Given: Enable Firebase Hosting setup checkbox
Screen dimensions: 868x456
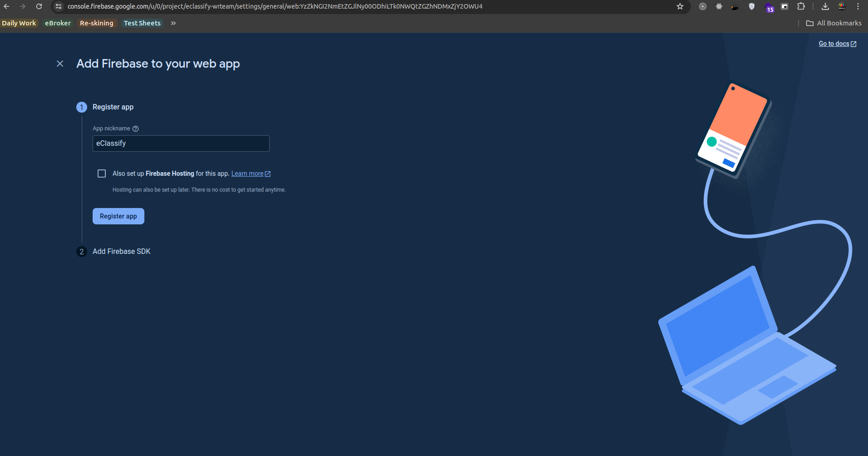Looking at the screenshot, I should click(x=101, y=173).
